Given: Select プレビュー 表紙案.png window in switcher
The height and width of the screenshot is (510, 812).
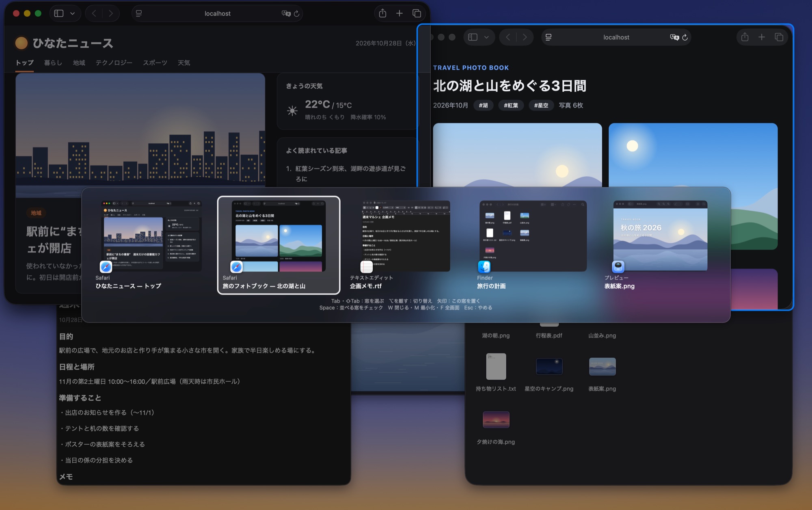Looking at the screenshot, I should pos(661,245).
